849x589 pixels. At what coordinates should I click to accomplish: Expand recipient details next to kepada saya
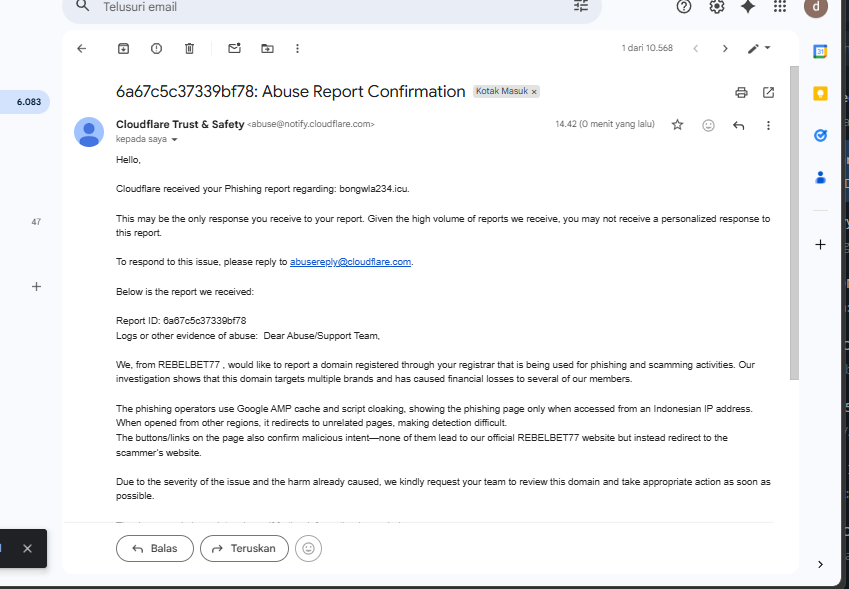(174, 140)
